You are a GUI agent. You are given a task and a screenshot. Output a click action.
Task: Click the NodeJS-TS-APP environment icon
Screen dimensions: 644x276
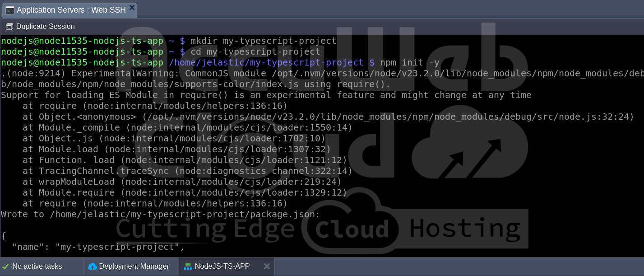point(188,267)
